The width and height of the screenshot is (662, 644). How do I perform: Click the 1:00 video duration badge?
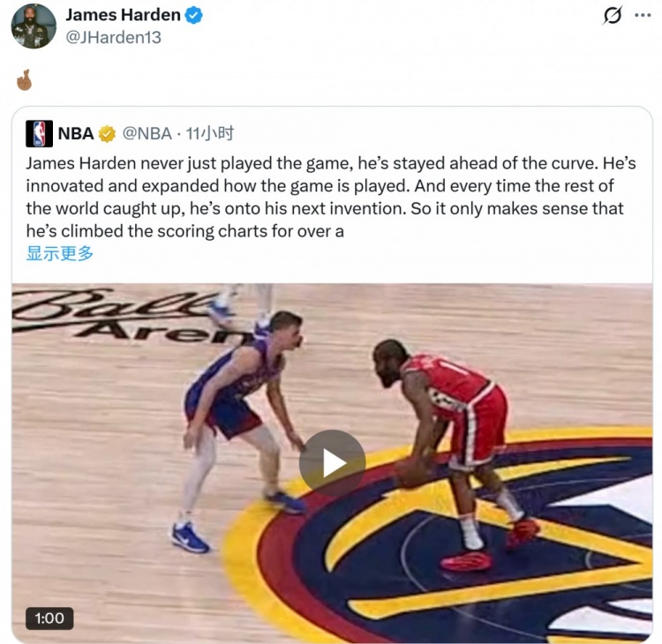49,618
